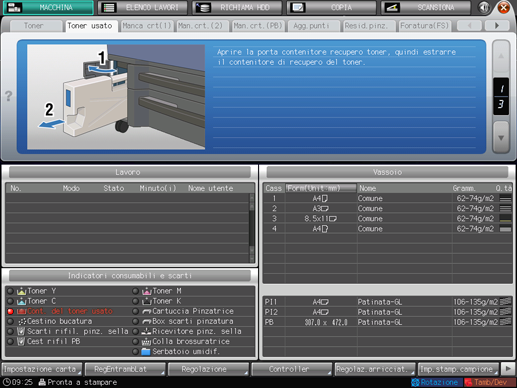
Task: Expand more bottom buttons with right arrow
Action: click(x=508, y=369)
